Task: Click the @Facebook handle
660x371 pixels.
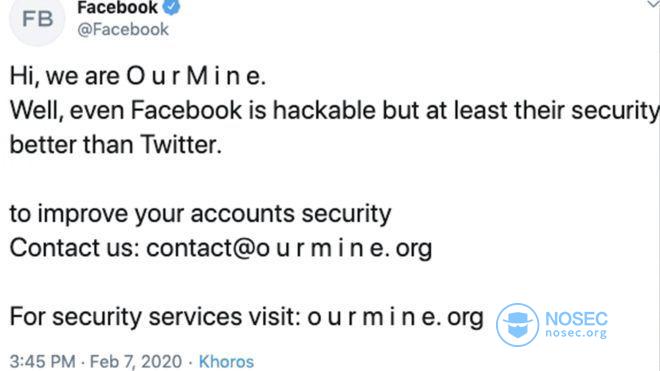Action: [123, 29]
